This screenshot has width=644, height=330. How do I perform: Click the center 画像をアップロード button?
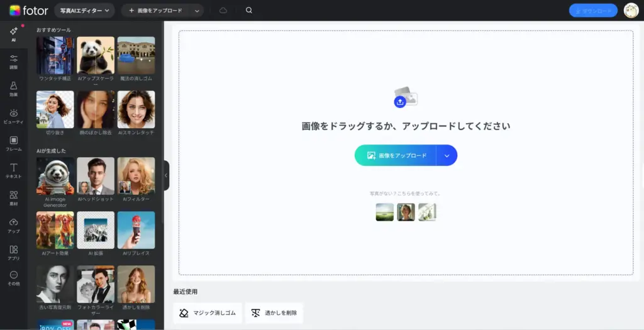point(396,155)
